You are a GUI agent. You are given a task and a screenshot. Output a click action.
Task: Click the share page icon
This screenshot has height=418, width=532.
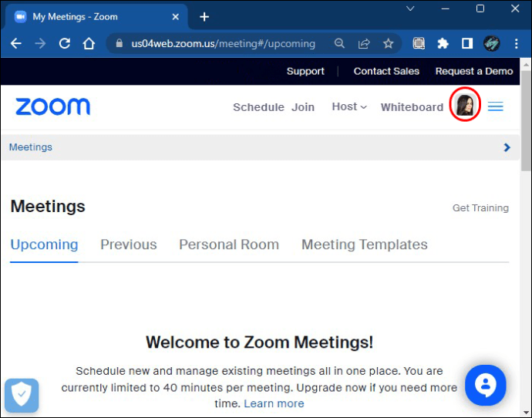[364, 43]
